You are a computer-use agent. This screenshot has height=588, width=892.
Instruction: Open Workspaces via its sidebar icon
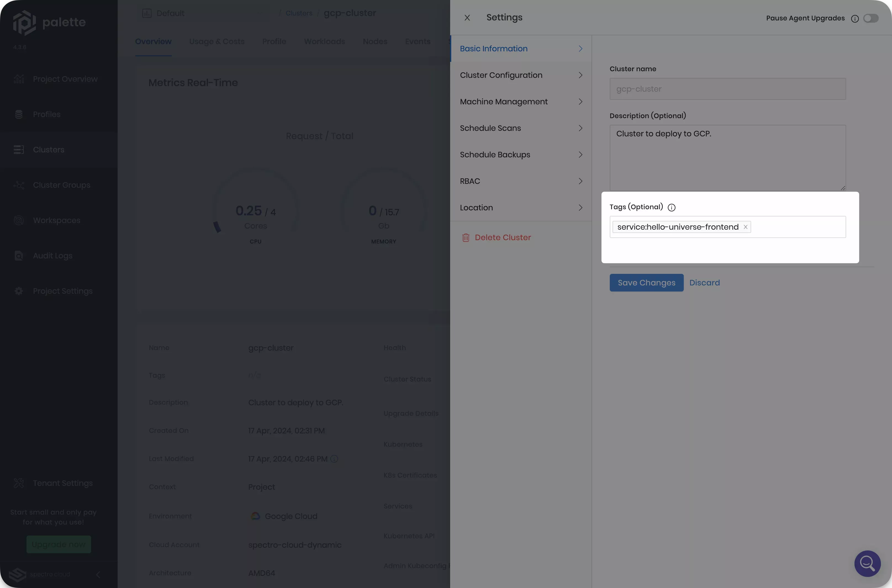(19, 220)
